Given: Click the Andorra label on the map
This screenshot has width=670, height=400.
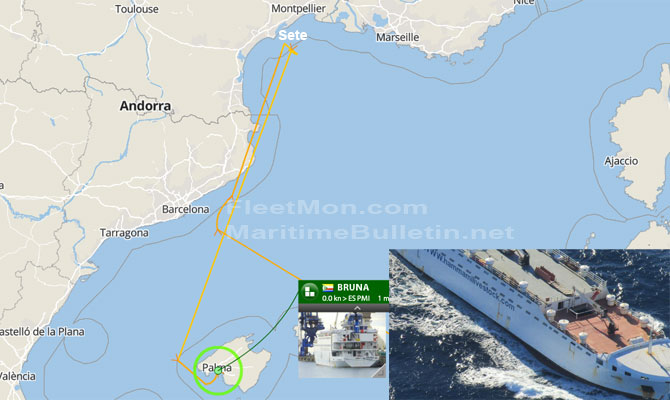Looking at the screenshot, I should (x=145, y=106).
